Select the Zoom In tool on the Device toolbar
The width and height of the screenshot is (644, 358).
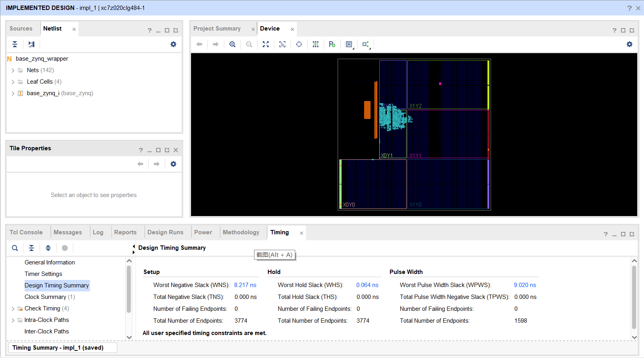pos(233,44)
